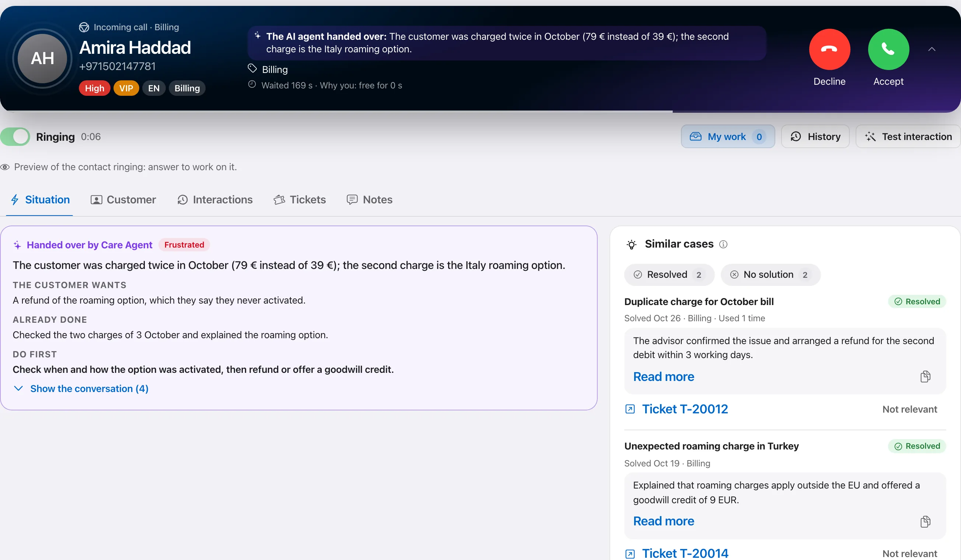This screenshot has width=961, height=560.
Task: Click the Duplicate charge for October bill title
Action: [x=699, y=301]
